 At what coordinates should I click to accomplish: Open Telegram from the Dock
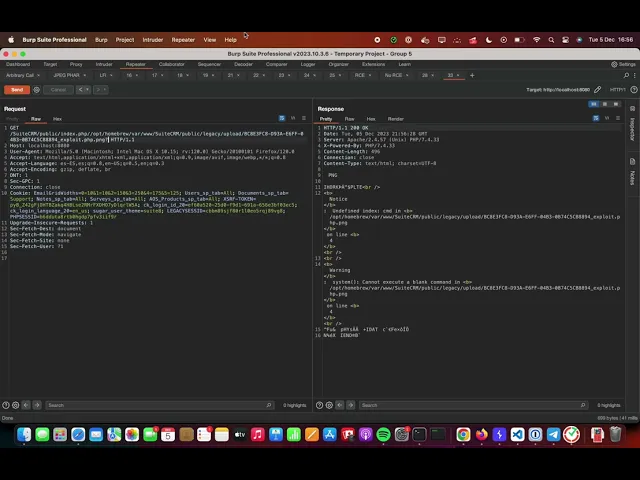[553, 435]
